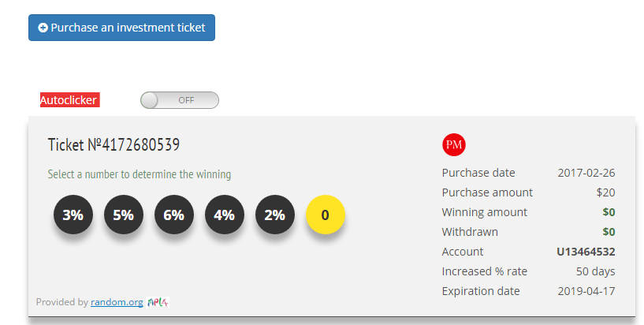The height and width of the screenshot is (325, 644).
Task: Choose the 6% number circle
Action: pyautogui.click(x=174, y=215)
